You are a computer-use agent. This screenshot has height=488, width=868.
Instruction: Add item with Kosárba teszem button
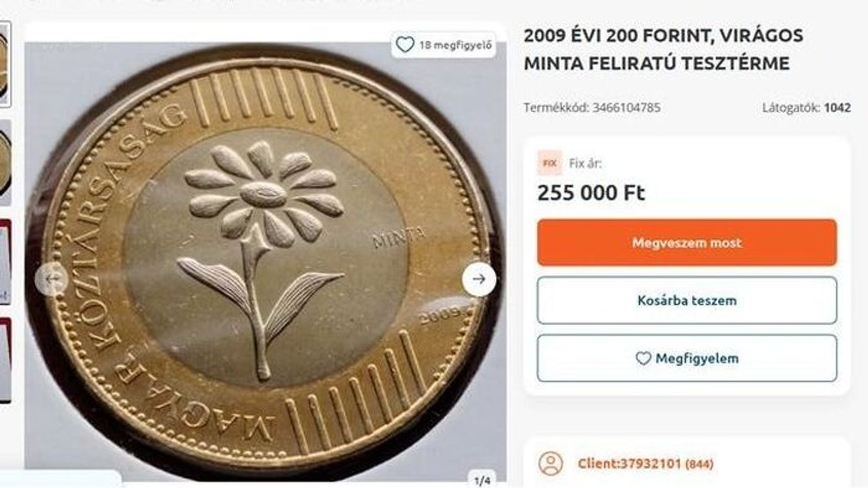pos(687,301)
